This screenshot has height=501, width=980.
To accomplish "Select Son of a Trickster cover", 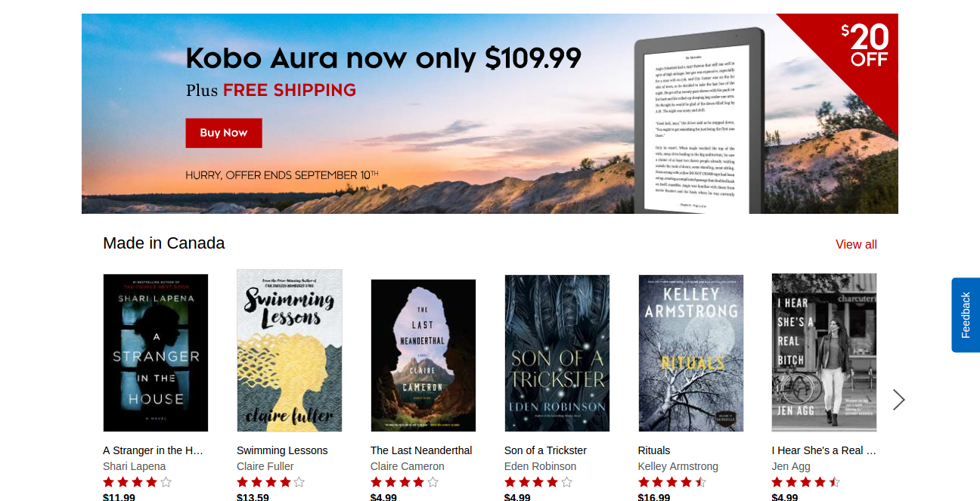I will click(557, 353).
